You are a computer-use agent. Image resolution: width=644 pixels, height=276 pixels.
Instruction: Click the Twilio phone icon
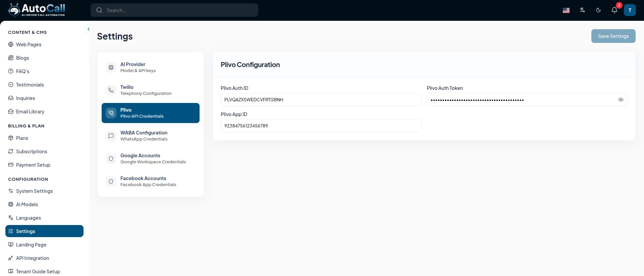[111, 90]
